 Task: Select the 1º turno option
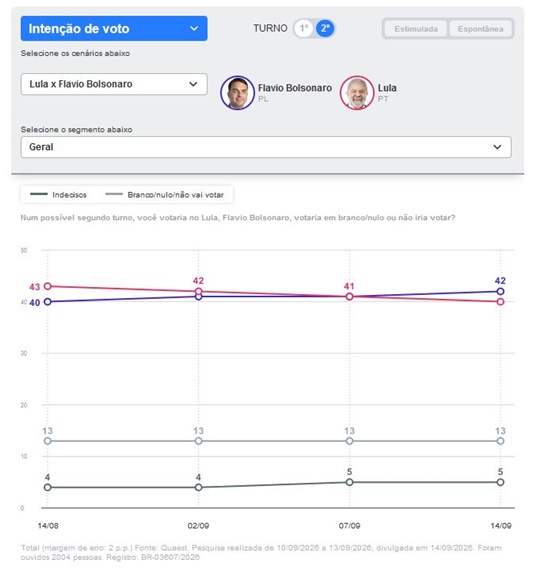[x=304, y=28]
